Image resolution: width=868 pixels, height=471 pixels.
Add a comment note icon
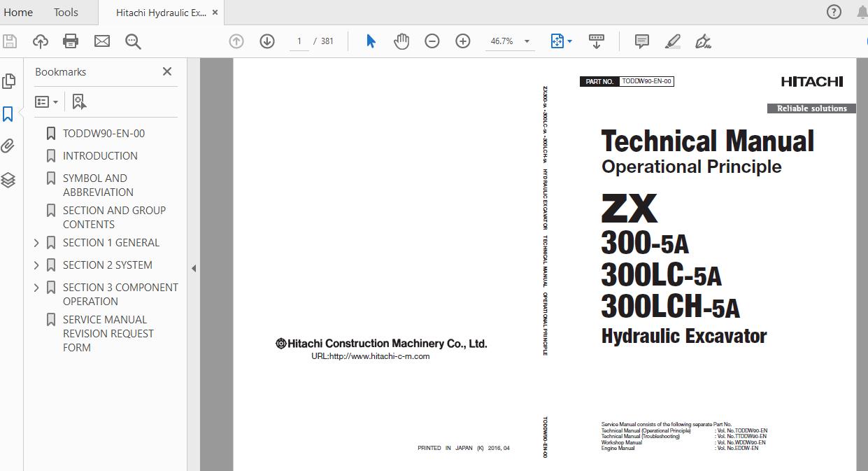point(641,41)
